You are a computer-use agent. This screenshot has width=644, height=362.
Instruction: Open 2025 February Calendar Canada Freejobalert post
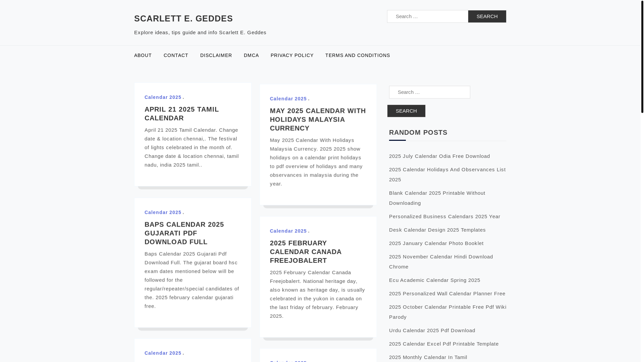pos(306,252)
